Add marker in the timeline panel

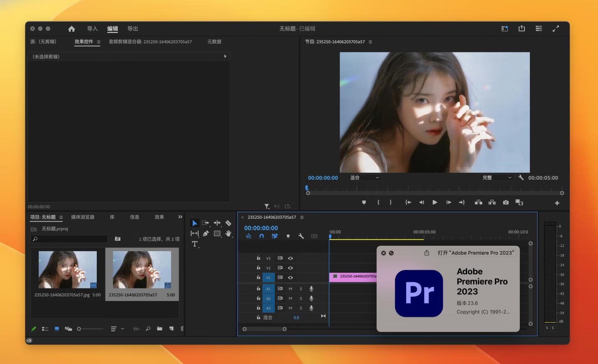coord(288,236)
